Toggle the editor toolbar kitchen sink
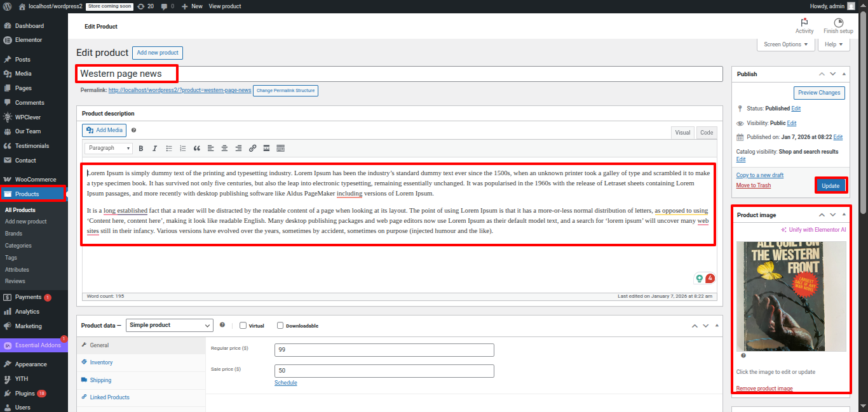This screenshot has height=412, width=868. click(x=280, y=148)
